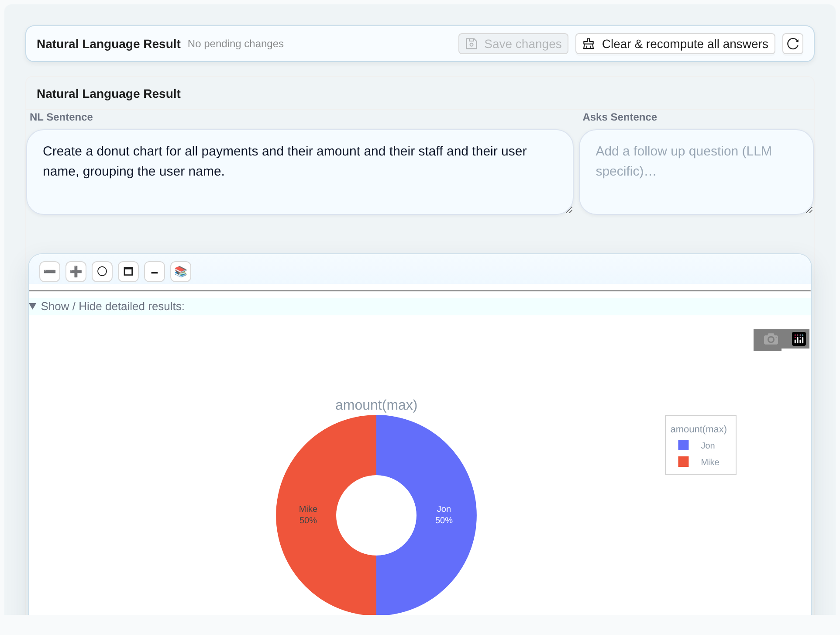This screenshot has height=635, width=840.
Task: Click the stacked books toolbar icon
Action: pyautogui.click(x=181, y=272)
